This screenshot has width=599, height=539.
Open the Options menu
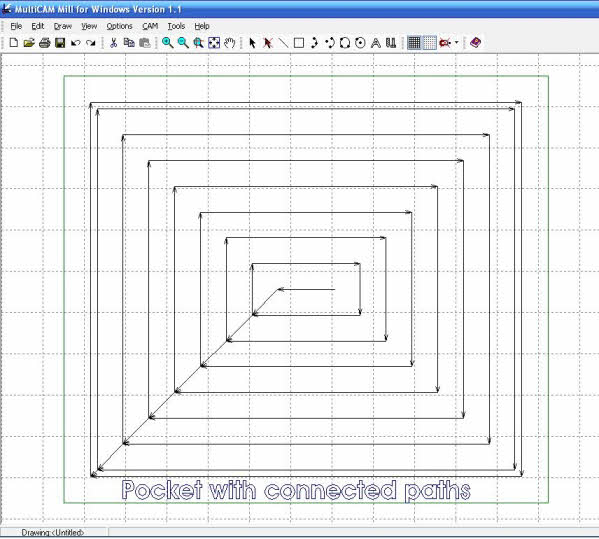point(119,26)
